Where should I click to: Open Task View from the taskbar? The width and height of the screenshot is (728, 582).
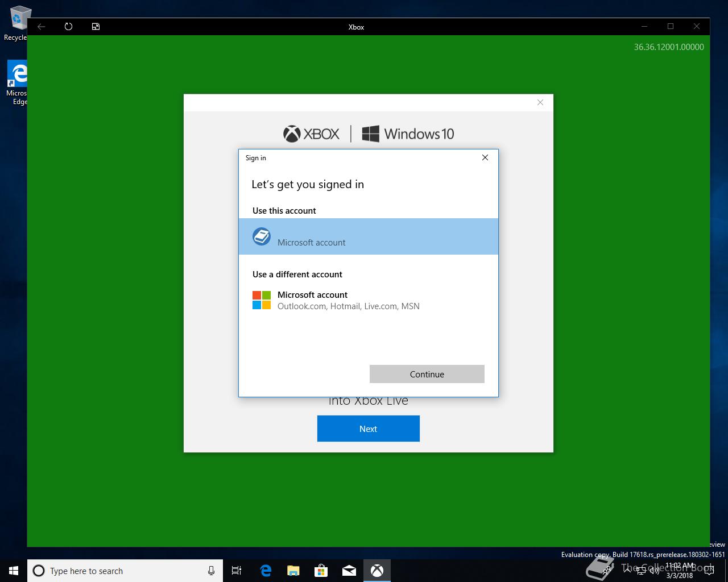(237, 571)
